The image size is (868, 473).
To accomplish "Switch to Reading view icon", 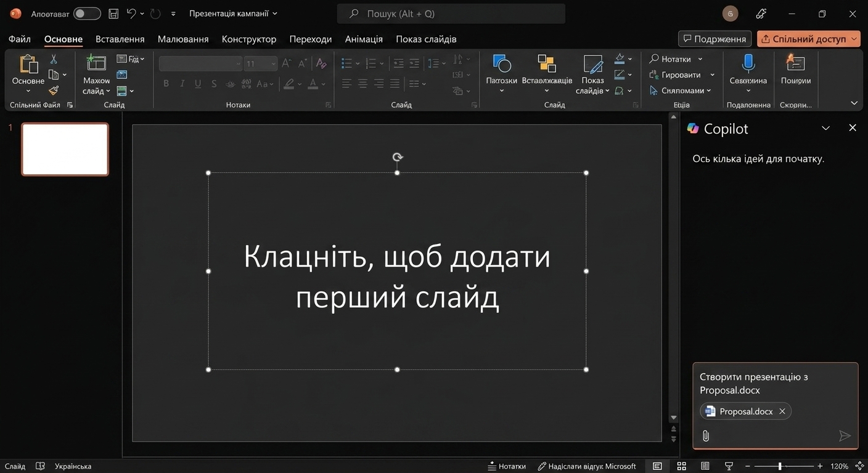I will coord(705,466).
